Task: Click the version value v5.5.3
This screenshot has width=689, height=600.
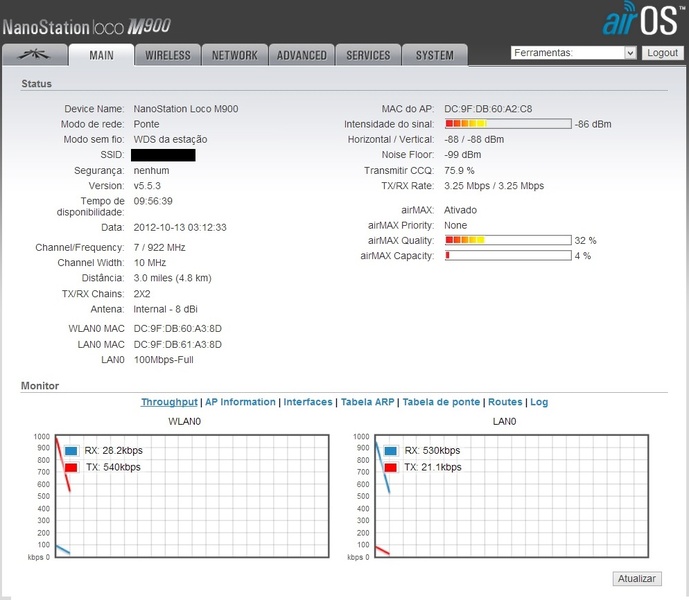Action: point(147,185)
